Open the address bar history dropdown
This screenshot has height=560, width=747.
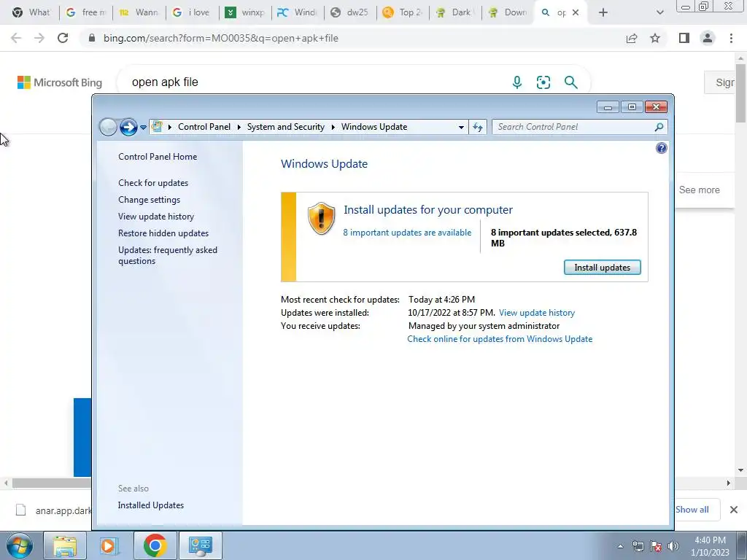(461, 127)
